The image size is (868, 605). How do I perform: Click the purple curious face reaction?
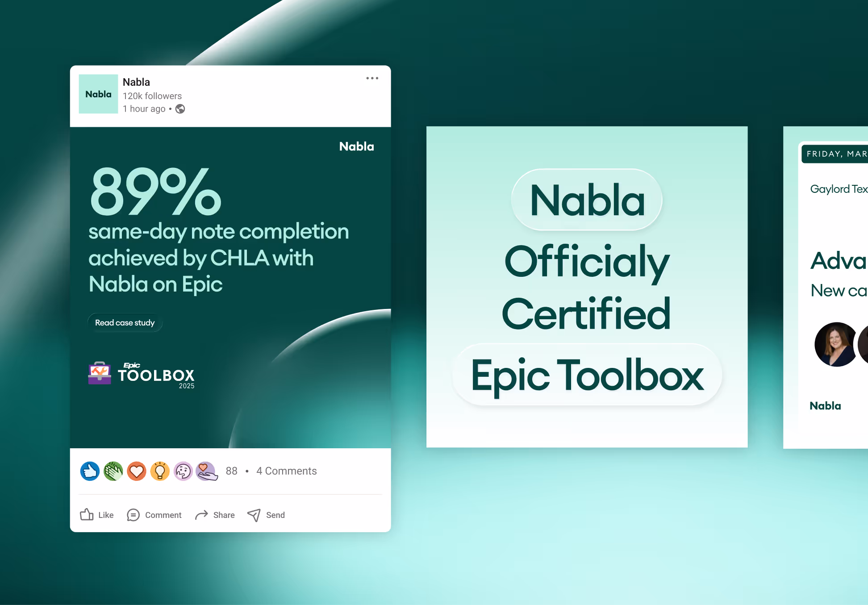pos(183,471)
